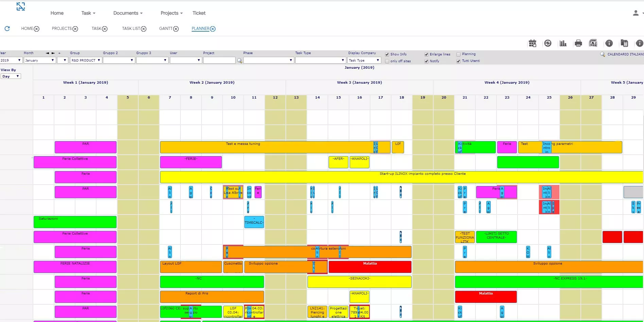
Task: Click the calendar search magnifier icon
Action: pos(603,54)
